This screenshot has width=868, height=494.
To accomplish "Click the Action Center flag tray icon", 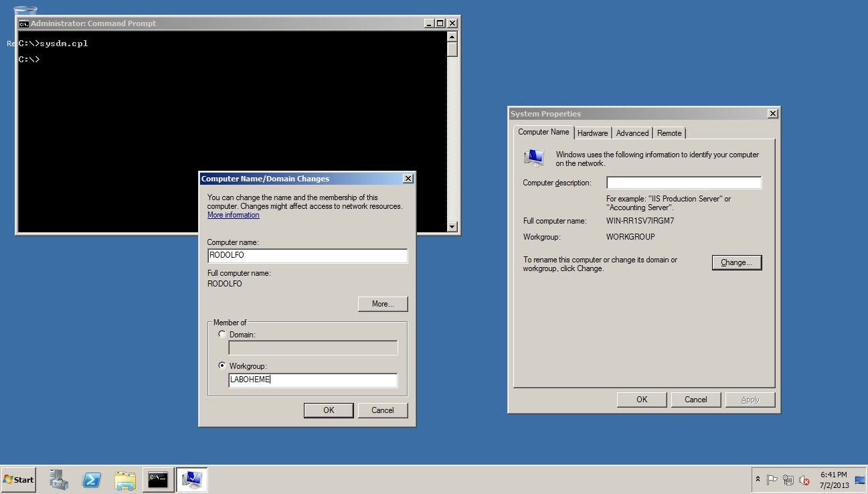I will click(x=772, y=480).
